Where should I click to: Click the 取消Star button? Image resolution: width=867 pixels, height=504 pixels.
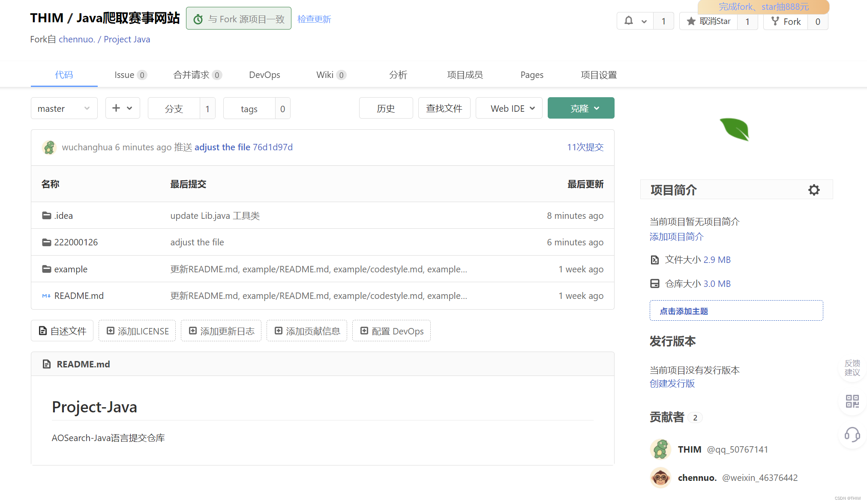[708, 21]
